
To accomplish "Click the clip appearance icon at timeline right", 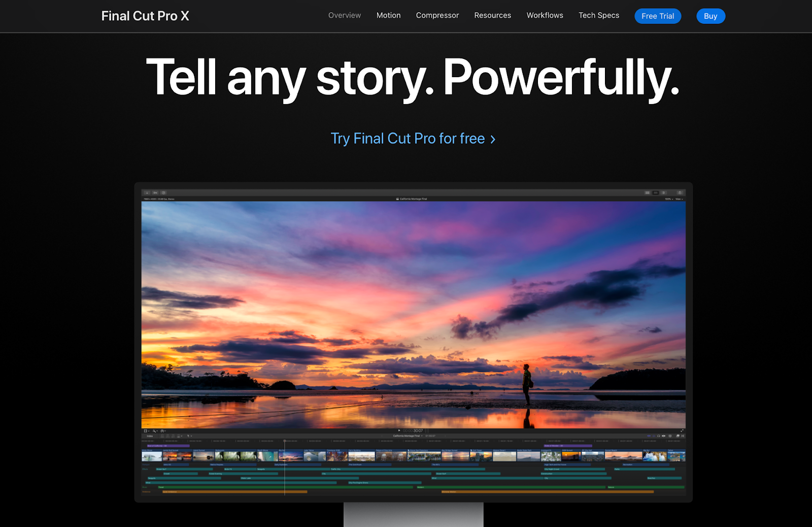I will click(678, 436).
